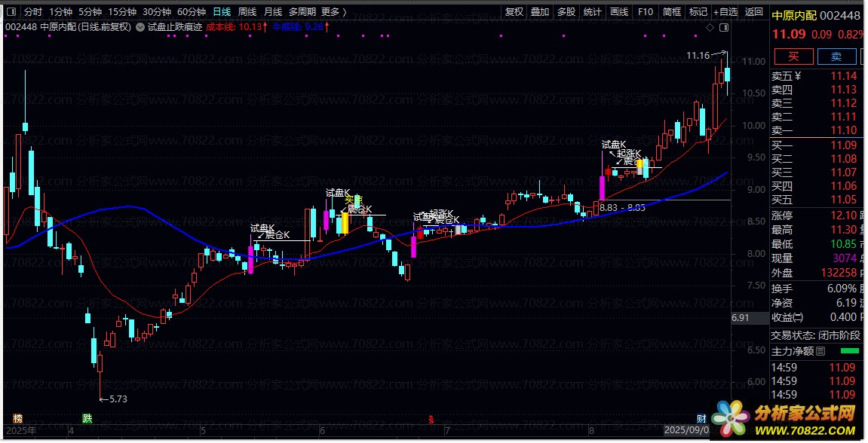The height and width of the screenshot is (443, 868).
Task: Click the 收益(二) value 0.400
Action: click(x=843, y=317)
